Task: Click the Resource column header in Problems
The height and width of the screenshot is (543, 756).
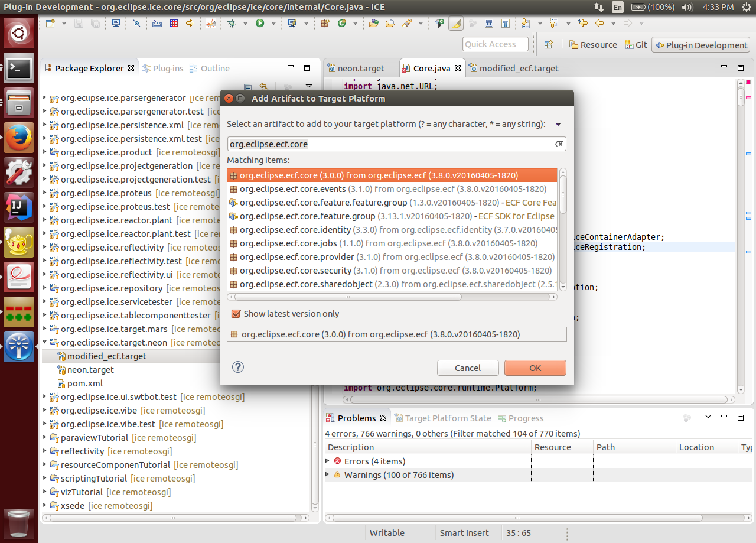Action: [x=562, y=447]
